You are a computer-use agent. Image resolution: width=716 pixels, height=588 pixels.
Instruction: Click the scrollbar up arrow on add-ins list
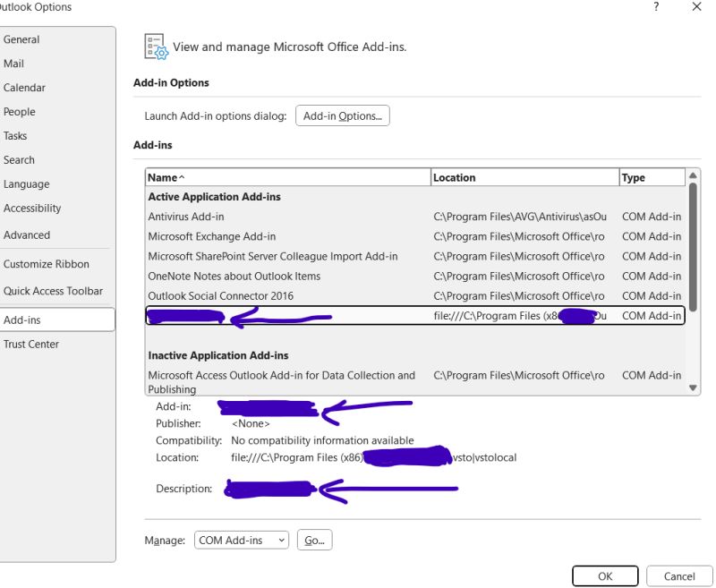pos(694,176)
